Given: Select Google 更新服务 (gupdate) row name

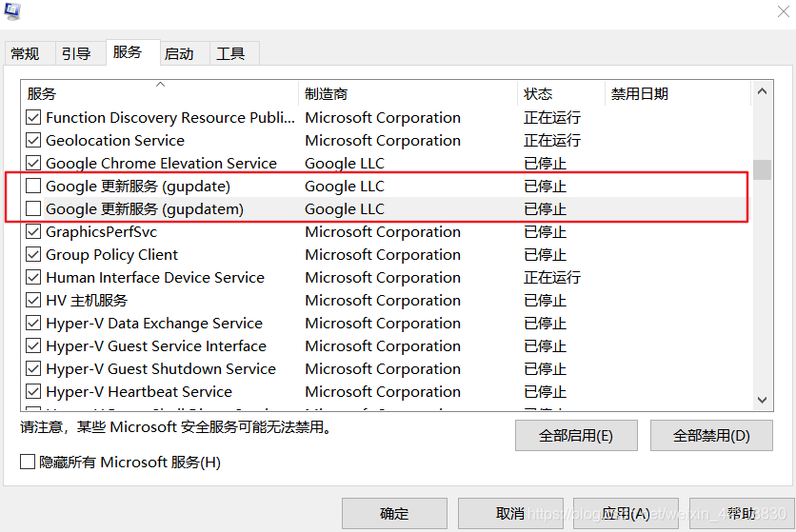Looking at the screenshot, I should 138,187.
